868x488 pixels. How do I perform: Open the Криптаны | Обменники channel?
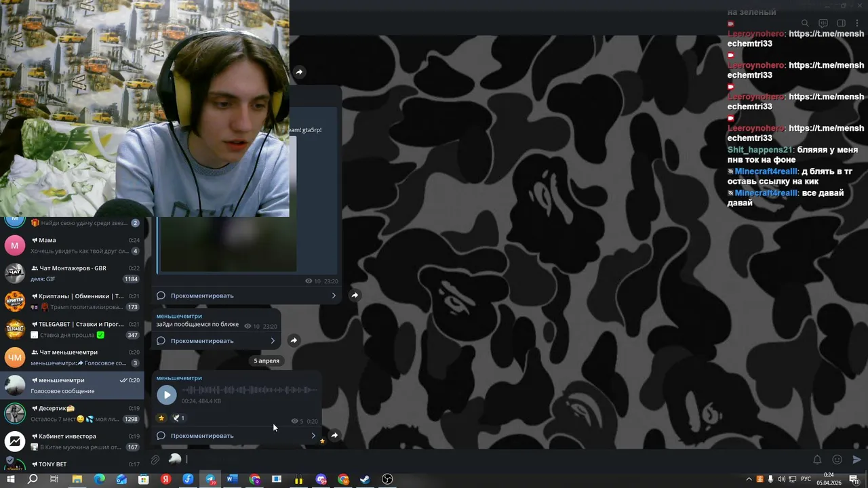pos(72,301)
